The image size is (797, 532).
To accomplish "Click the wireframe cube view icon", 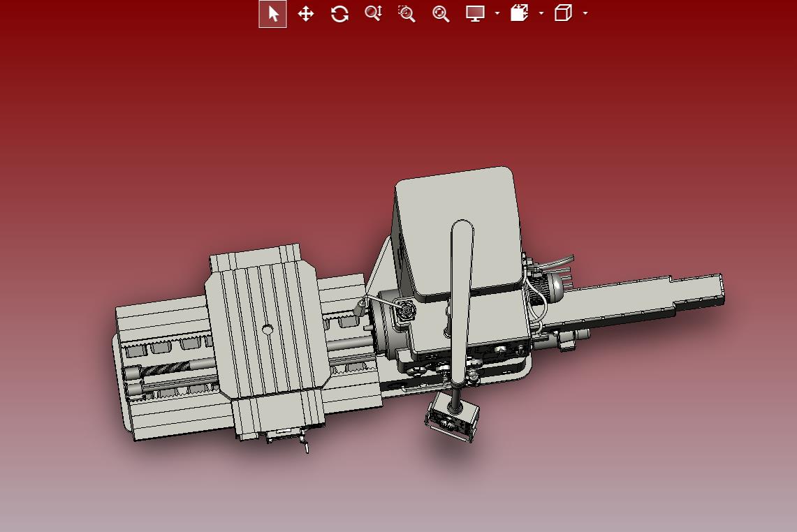I will 563,13.
